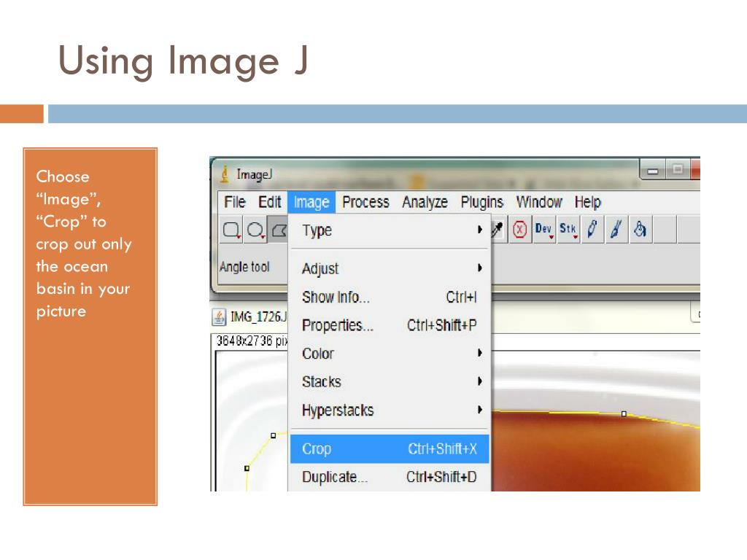
Task: Open the Process menu
Action: tap(366, 202)
